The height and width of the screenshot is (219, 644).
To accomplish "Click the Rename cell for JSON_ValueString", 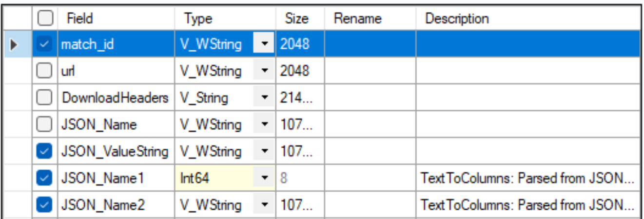I will pos(370,152).
